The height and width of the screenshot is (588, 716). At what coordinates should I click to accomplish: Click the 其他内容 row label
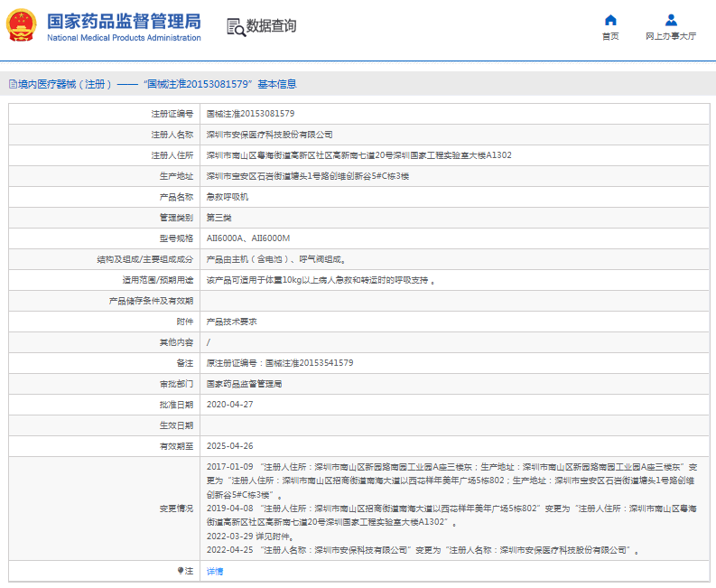point(177,342)
